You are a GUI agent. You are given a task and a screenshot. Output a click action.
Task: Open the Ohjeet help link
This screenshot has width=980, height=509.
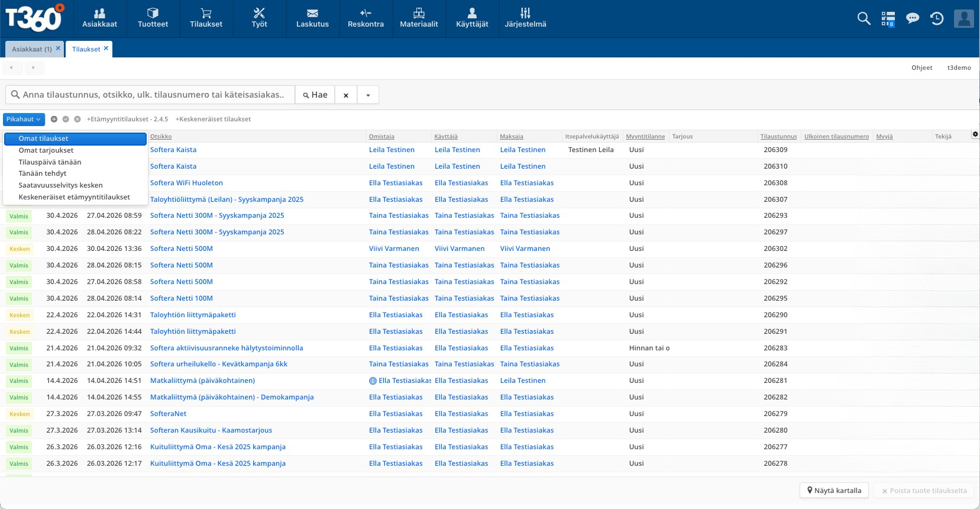(922, 67)
